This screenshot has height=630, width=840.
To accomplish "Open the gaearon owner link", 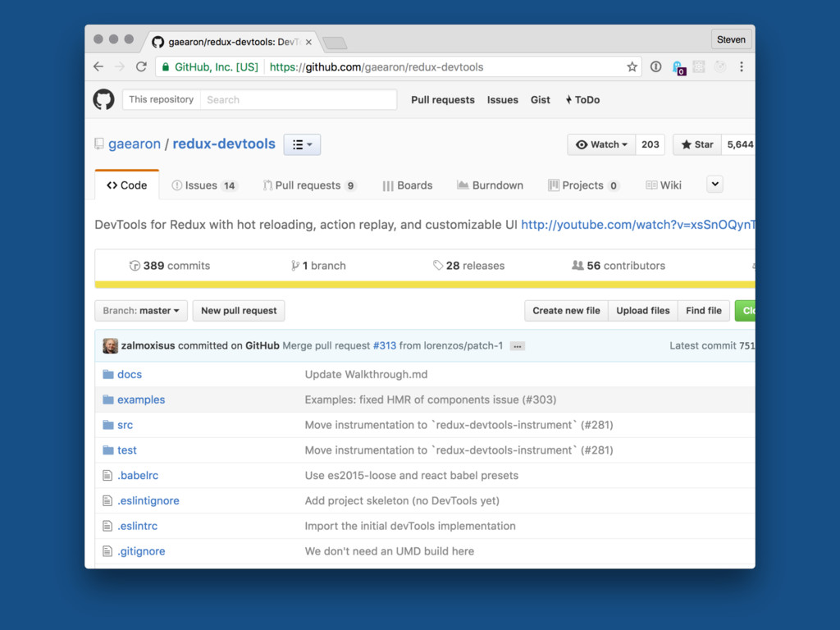I will (x=135, y=144).
